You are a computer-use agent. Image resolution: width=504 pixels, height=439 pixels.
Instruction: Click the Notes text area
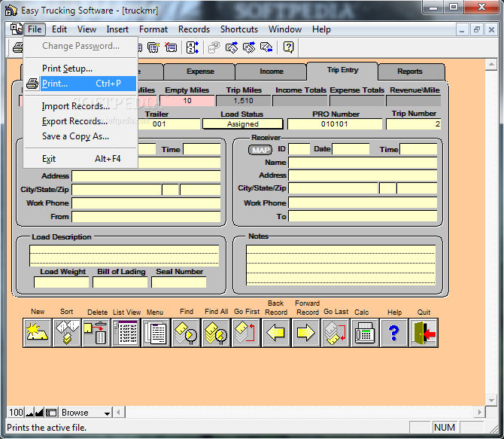(x=341, y=265)
